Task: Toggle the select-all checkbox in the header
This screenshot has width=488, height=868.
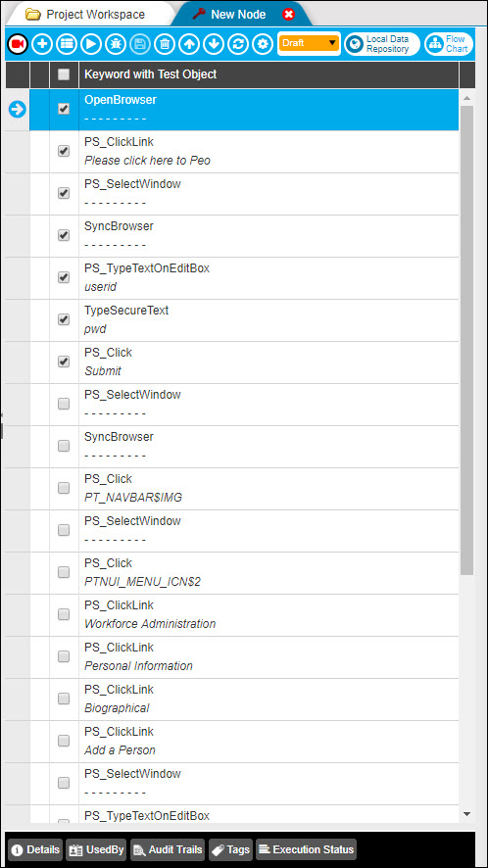Action: (64, 74)
